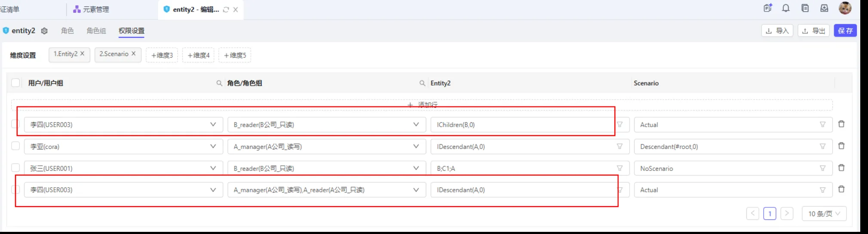868x234 pixels.
Task: Delete the 李亚(cora) row with trash icon
Action: pyautogui.click(x=841, y=146)
